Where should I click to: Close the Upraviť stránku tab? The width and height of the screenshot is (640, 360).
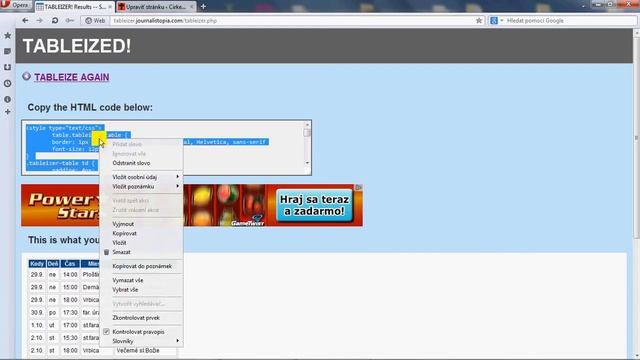pos(192,7)
